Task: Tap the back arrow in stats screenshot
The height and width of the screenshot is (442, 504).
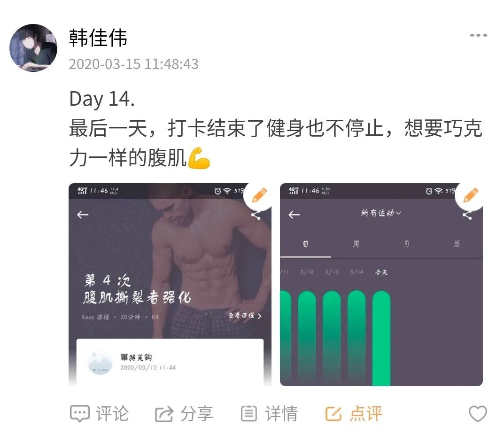Action: click(294, 215)
